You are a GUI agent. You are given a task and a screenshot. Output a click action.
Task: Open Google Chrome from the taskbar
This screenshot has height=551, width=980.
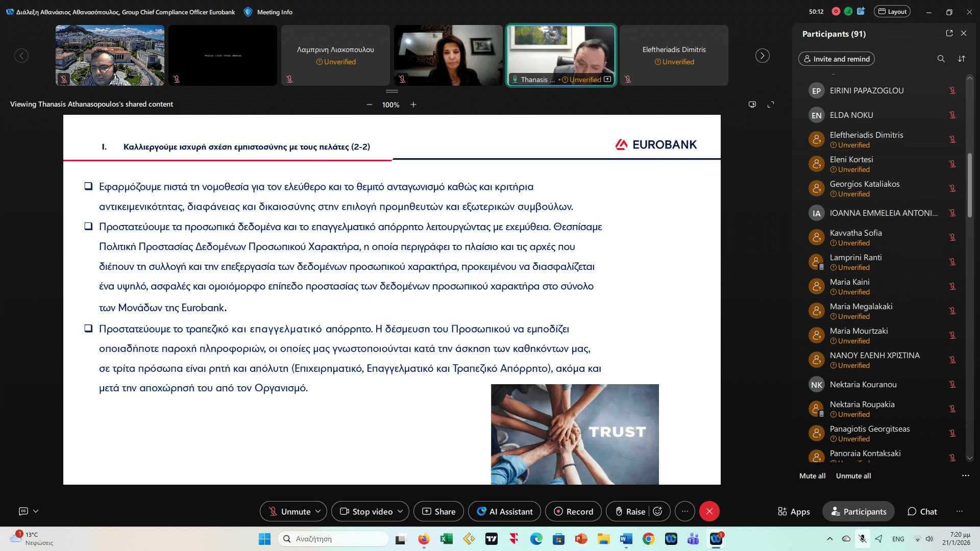click(x=649, y=539)
